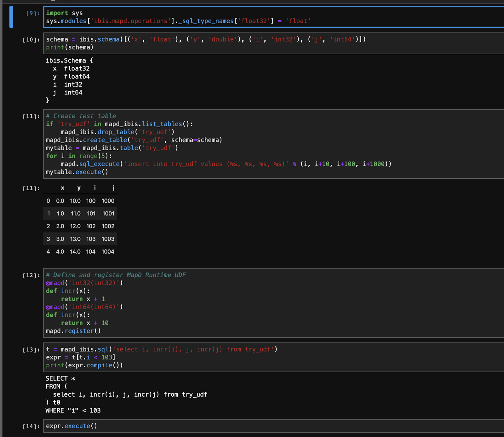Click the [12]: cell prompt

tap(31, 275)
